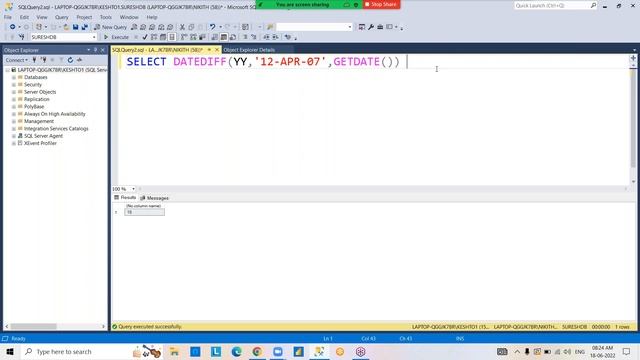Click the Save All icon
Viewport: 640px width, 360px height.
84,27
